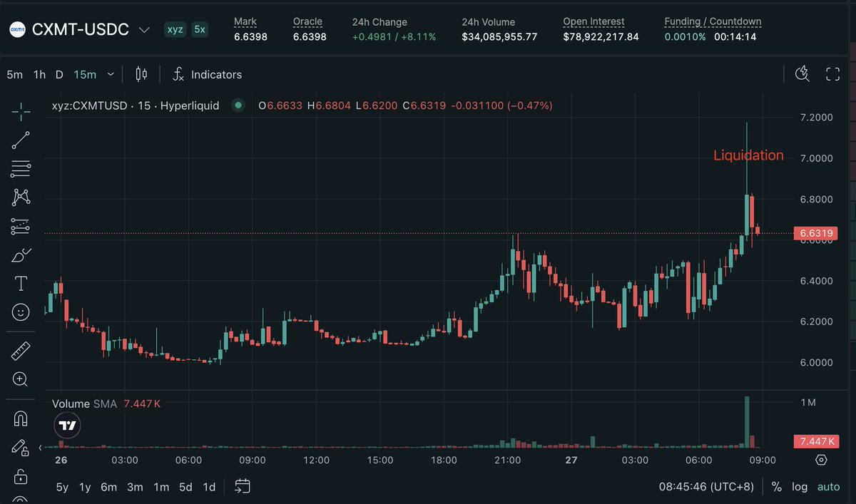This screenshot has width=856, height=504.
Task: Click the Open Interest label
Action: [x=593, y=21]
